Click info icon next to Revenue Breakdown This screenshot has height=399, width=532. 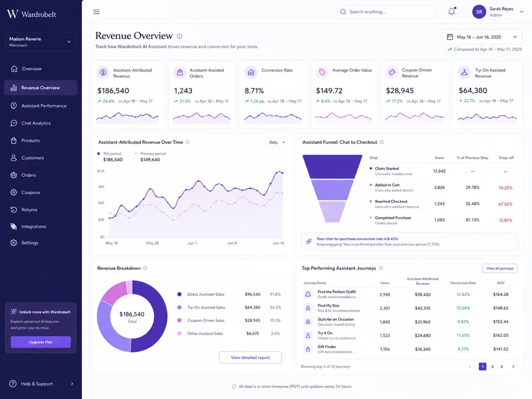point(145,268)
